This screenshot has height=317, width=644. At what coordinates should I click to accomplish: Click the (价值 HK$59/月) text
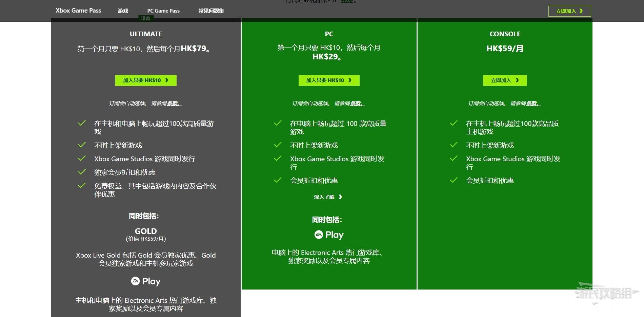click(x=146, y=239)
